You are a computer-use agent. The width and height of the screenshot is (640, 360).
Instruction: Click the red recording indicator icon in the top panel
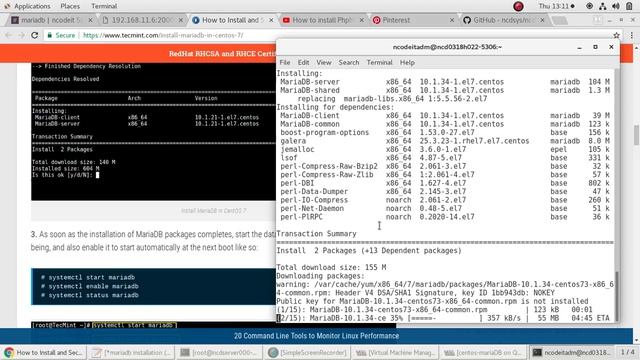[x=518, y=6]
